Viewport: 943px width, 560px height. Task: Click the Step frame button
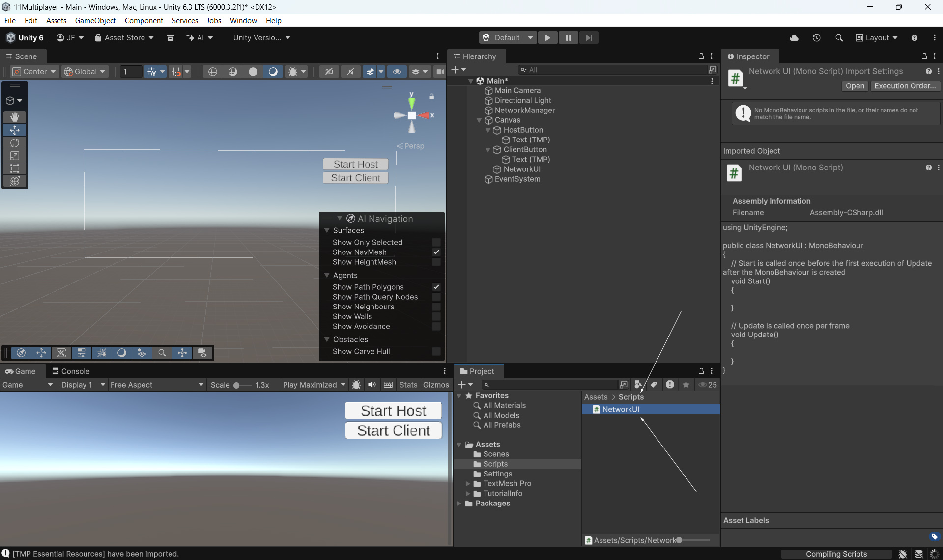pyautogui.click(x=589, y=38)
